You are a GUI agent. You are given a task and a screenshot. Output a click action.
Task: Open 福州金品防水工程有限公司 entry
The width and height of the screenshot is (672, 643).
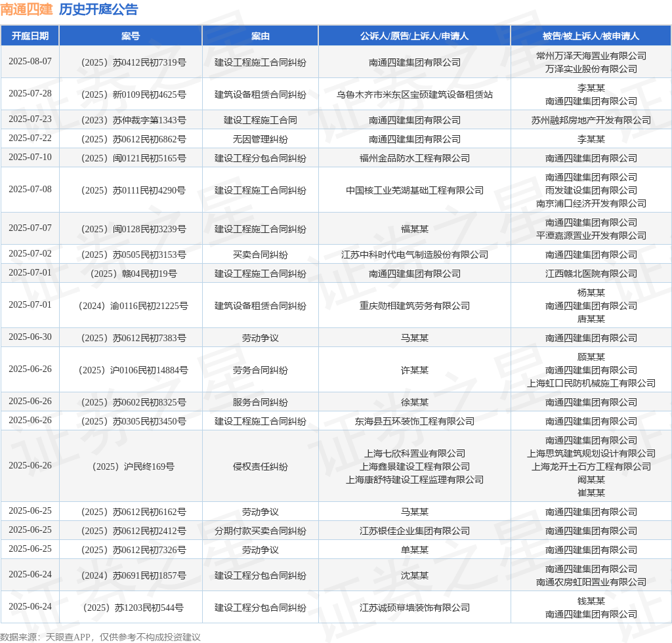[415, 159]
